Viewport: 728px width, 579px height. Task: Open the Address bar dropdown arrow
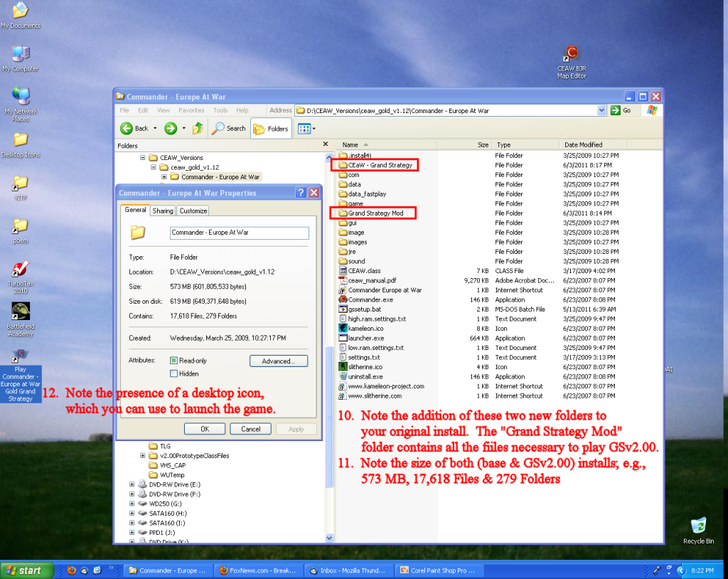coord(601,110)
